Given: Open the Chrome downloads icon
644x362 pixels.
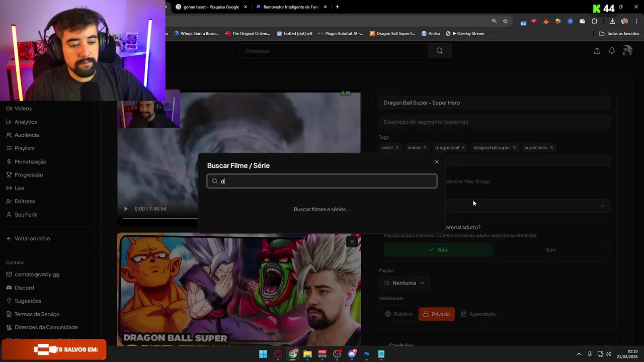Looking at the screenshot, I should pos(612,21).
